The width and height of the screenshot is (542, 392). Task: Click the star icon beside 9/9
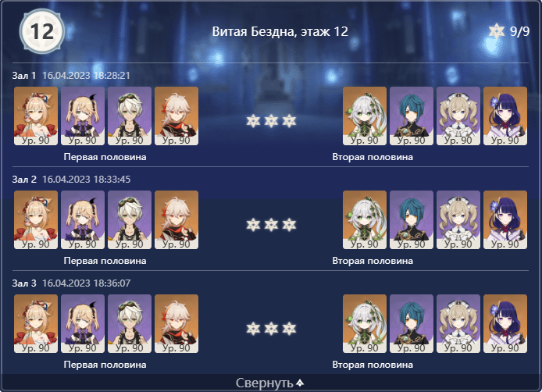[497, 31]
